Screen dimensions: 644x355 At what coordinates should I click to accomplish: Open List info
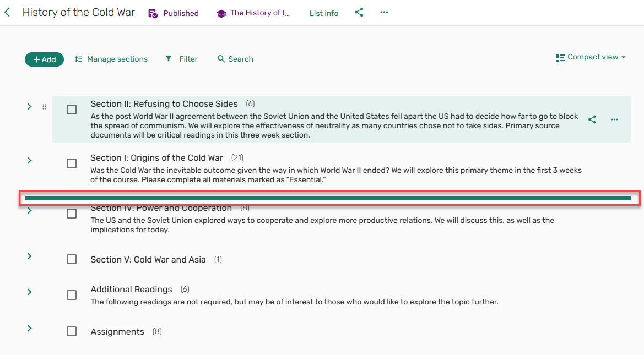(324, 13)
